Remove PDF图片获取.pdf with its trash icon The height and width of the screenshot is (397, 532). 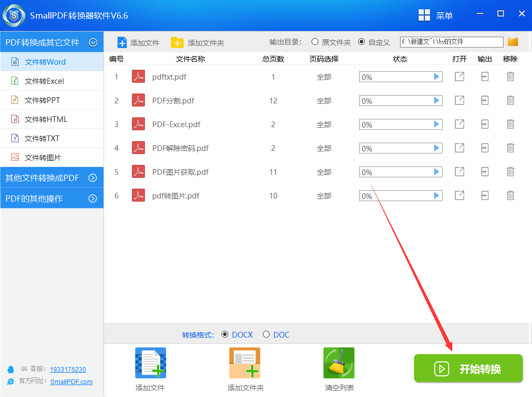(x=510, y=172)
